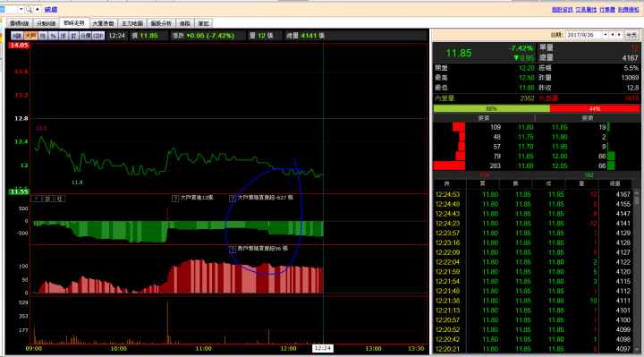Click the red 44% outer volume bar
644x357 pixels.
tap(595, 108)
